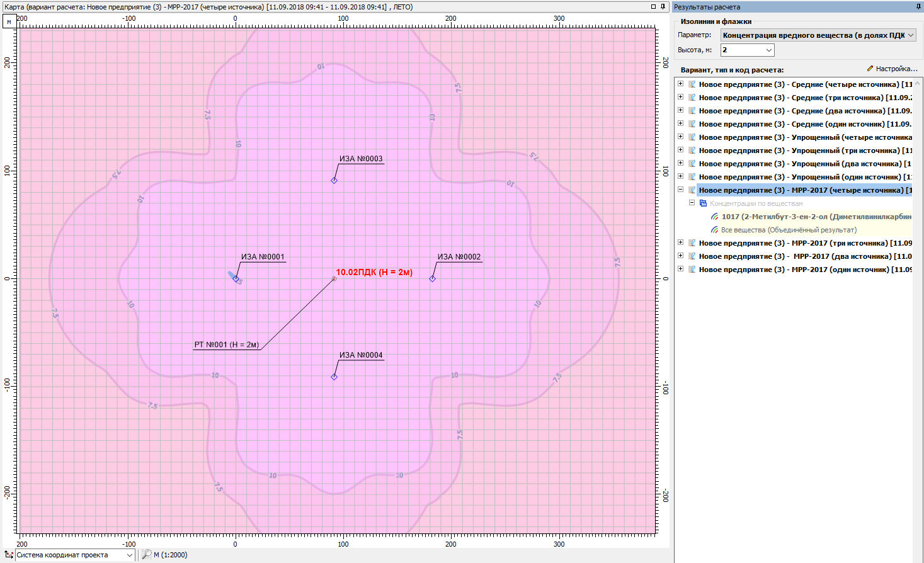This screenshot has height=563, width=924.
Task: Pin the Результаты расчета panel
Action: pyautogui.click(x=918, y=7)
